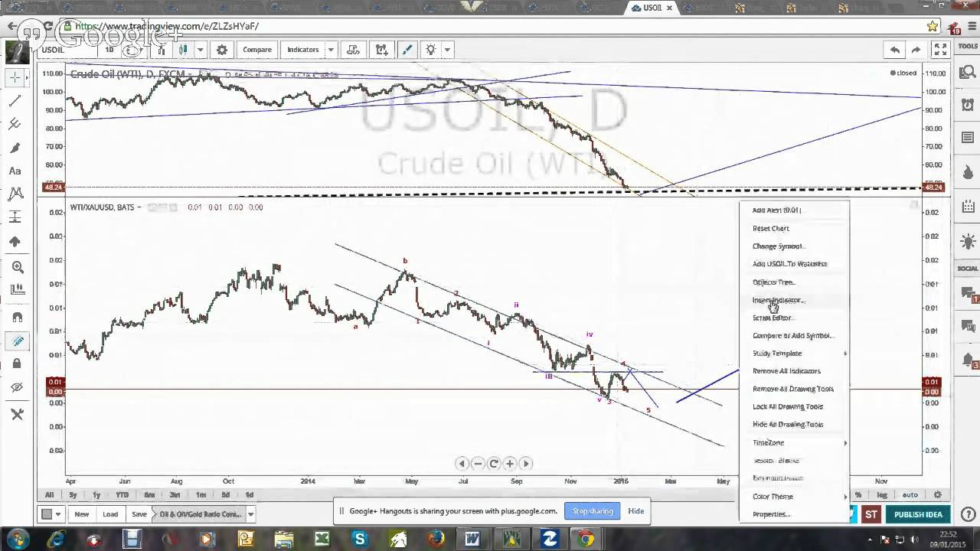Screen dimensions: 980x551
Task: Set the YTD time range
Action: [x=122, y=495]
